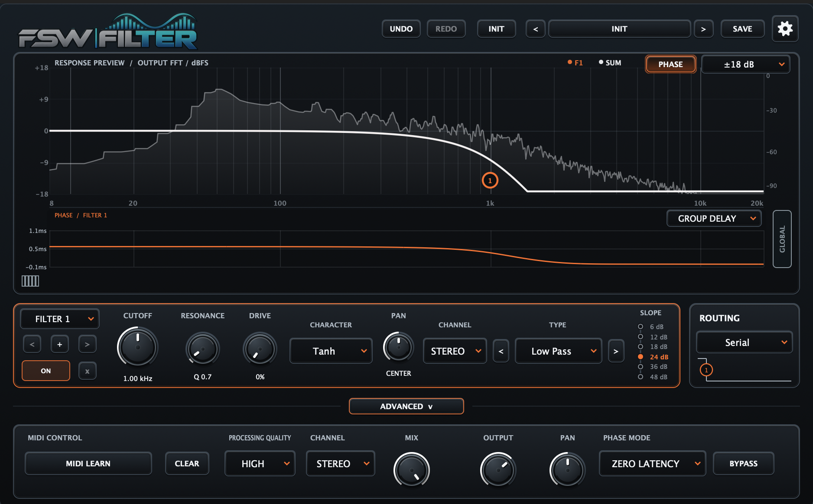Click the SAVE preset button
This screenshot has width=813, height=504.
pyautogui.click(x=742, y=29)
